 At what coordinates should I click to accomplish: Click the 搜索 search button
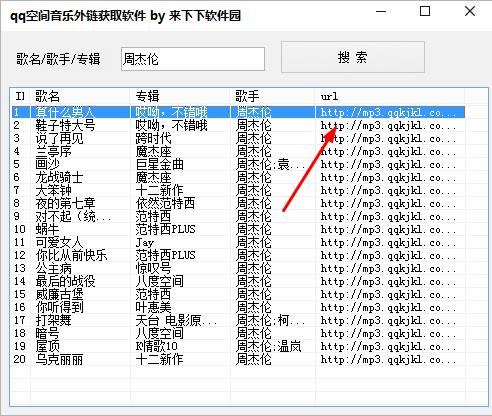[x=353, y=57]
